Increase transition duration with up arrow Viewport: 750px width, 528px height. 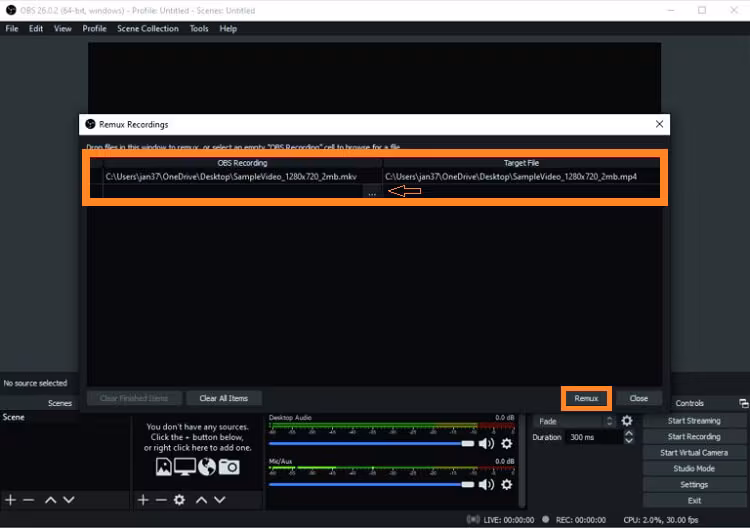click(x=629, y=433)
